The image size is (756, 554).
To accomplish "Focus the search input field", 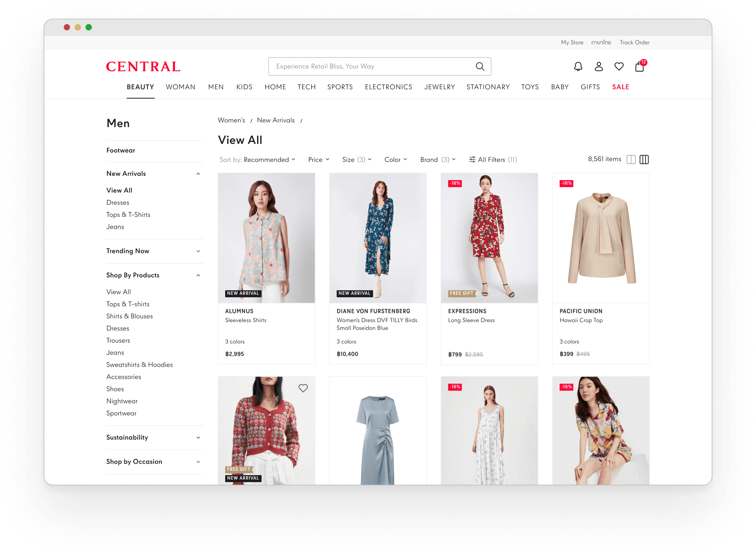I will 380,67.
